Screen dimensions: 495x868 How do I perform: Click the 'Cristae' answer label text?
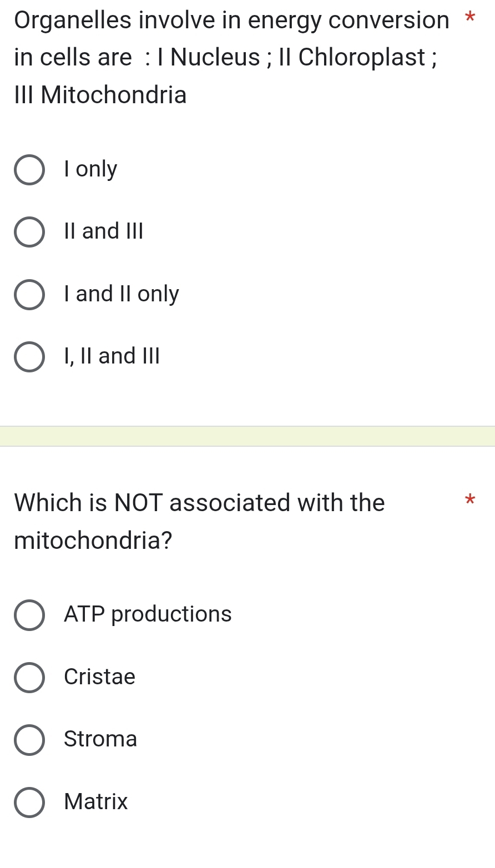pos(100,677)
